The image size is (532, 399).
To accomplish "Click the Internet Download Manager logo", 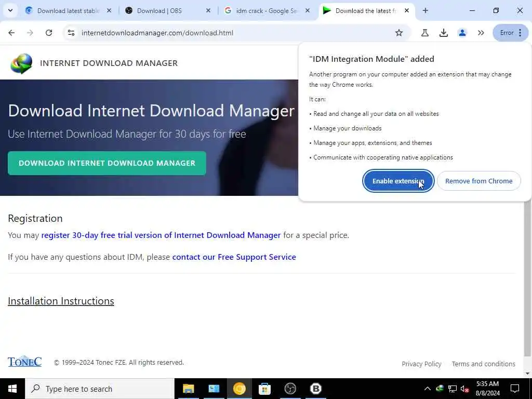I will [21, 63].
